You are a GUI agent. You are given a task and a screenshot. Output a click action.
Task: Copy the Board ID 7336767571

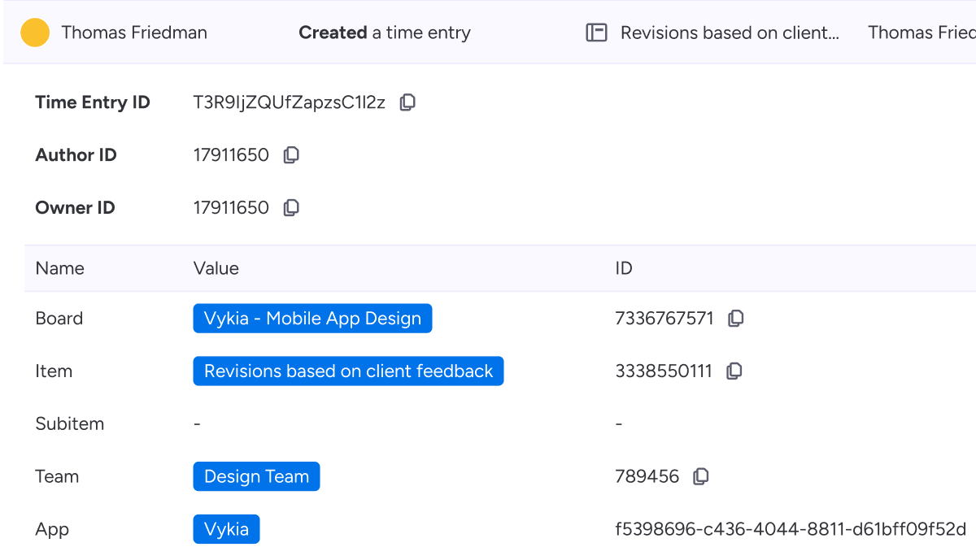(x=735, y=318)
